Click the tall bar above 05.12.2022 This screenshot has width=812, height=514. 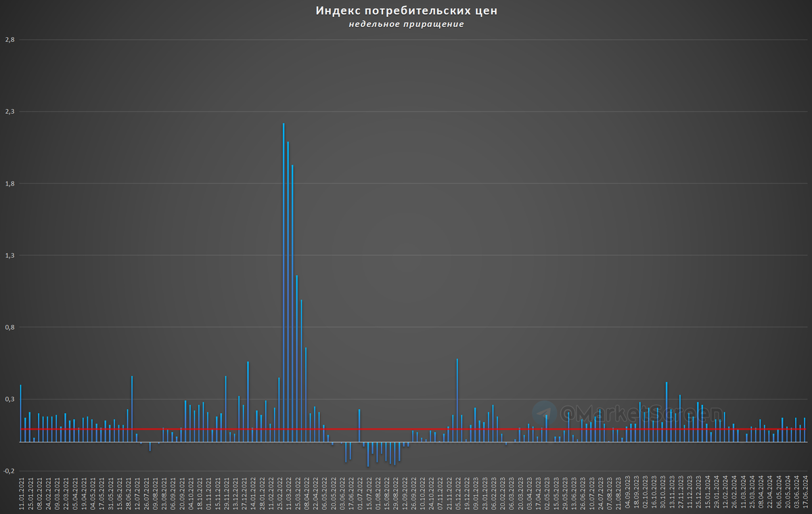pos(457,400)
